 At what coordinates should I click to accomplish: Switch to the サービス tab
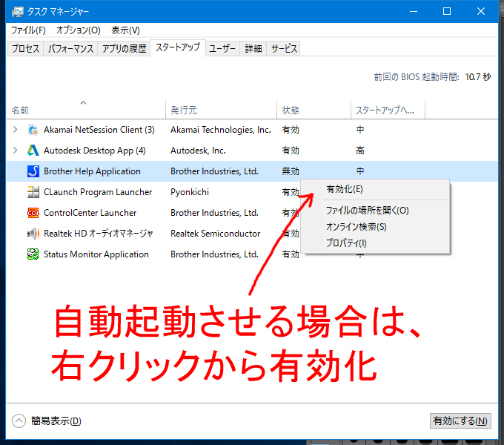[284, 48]
